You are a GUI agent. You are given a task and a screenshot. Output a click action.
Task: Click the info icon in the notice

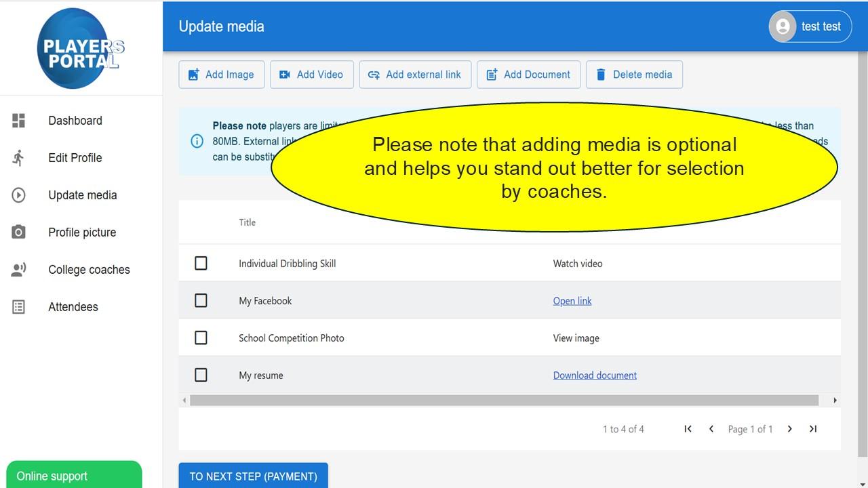point(197,141)
